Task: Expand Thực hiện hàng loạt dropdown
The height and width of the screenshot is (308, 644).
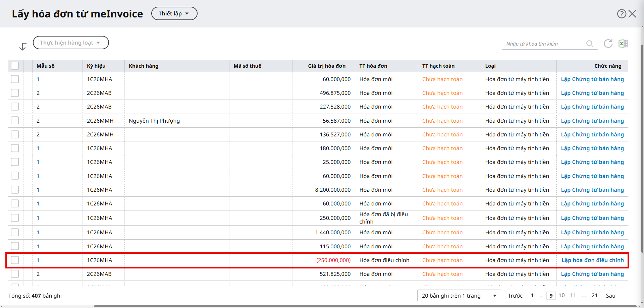Action: (x=71, y=43)
